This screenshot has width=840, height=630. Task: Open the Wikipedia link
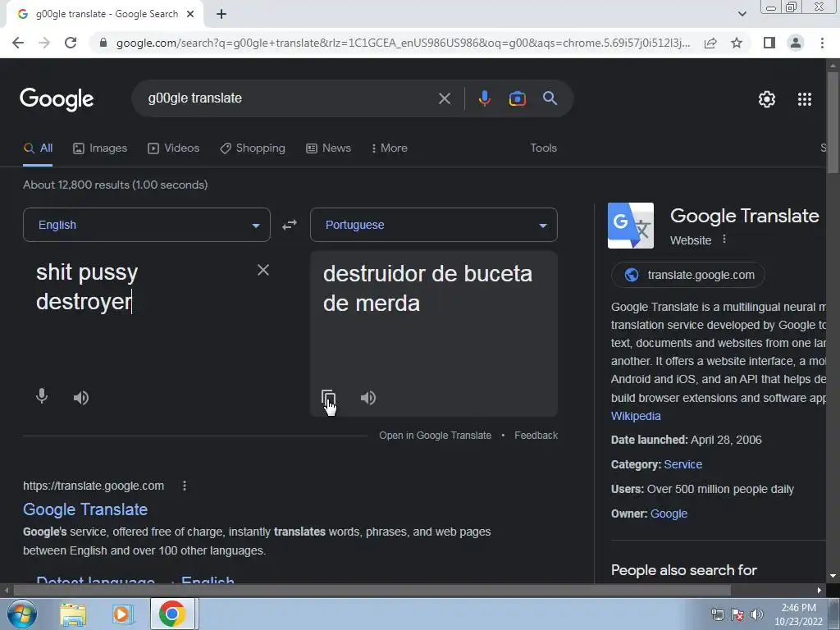[x=636, y=416]
